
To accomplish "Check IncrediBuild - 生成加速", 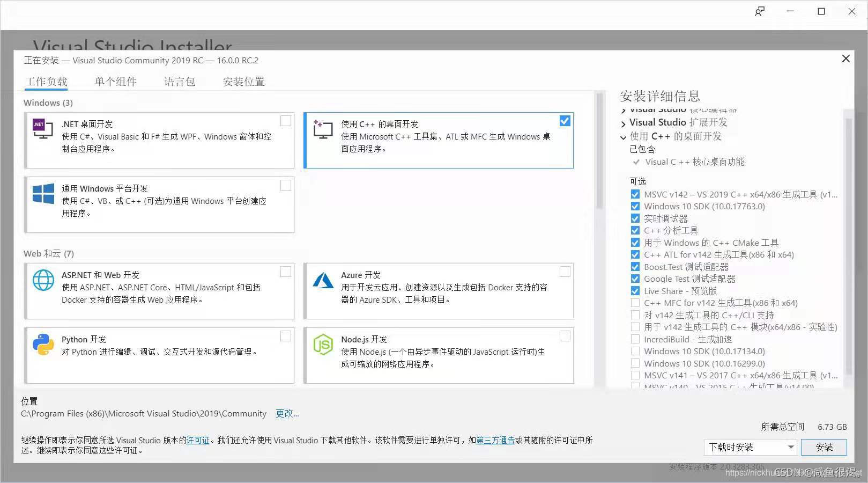I will click(x=635, y=339).
